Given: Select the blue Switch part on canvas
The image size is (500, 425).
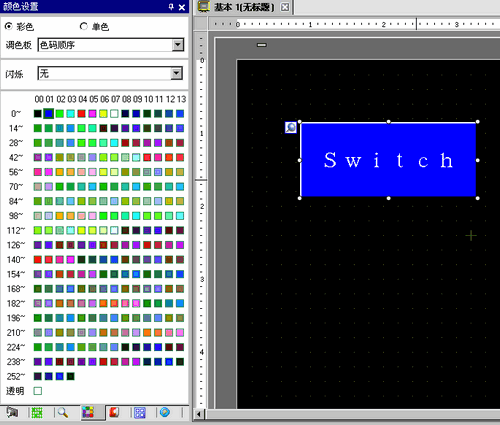Looking at the screenshot, I should coord(388,160).
